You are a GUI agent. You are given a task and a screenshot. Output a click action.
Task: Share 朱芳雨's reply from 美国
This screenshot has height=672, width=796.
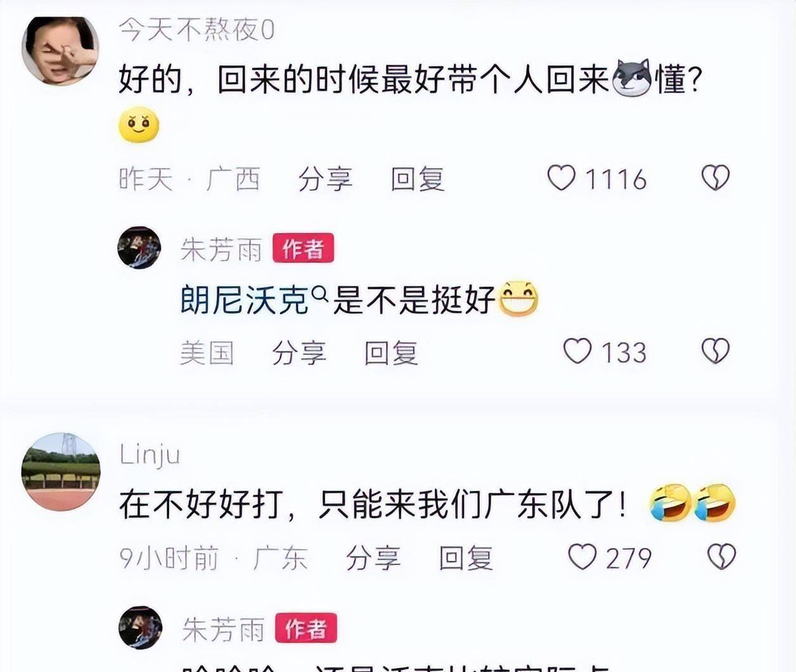tap(298, 353)
